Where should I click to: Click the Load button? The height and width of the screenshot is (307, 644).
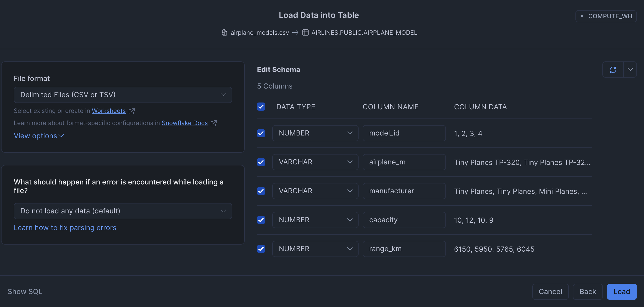click(x=621, y=292)
